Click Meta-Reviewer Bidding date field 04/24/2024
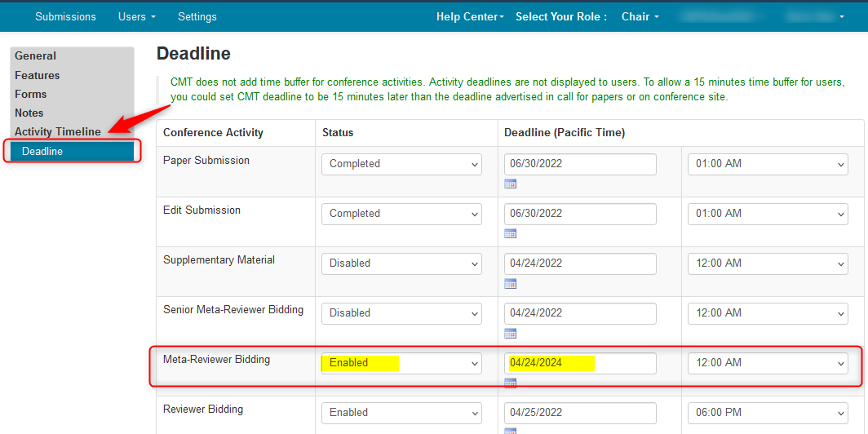868x434 pixels. pyautogui.click(x=580, y=364)
